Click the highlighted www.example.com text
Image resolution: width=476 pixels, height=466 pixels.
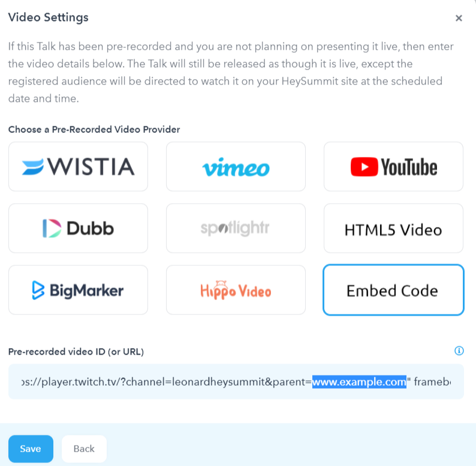pyautogui.click(x=359, y=382)
